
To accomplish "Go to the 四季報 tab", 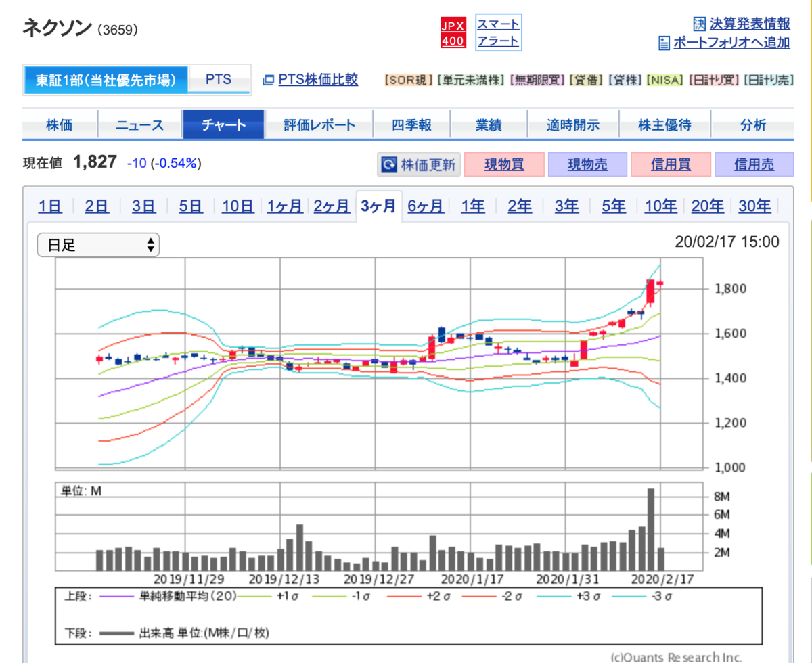I will [x=411, y=125].
